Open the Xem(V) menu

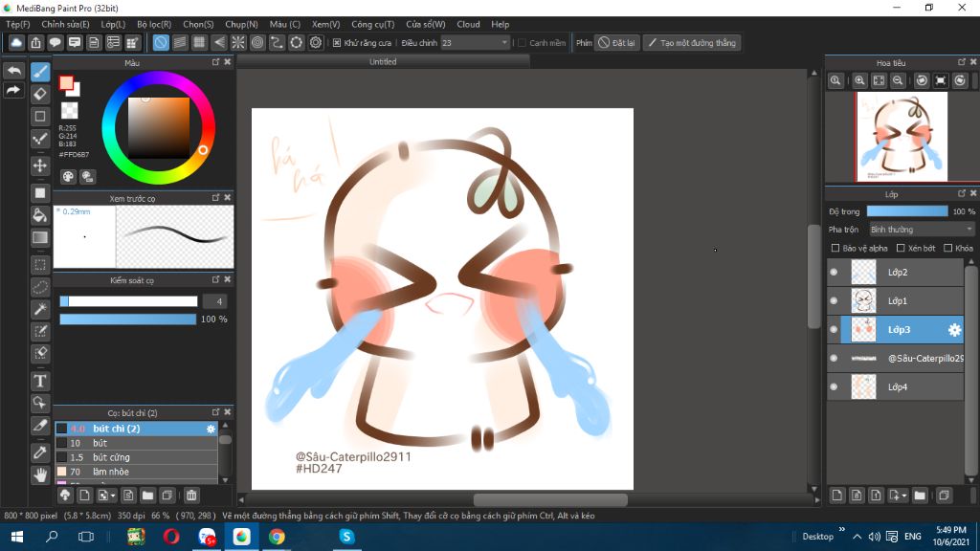tap(325, 24)
